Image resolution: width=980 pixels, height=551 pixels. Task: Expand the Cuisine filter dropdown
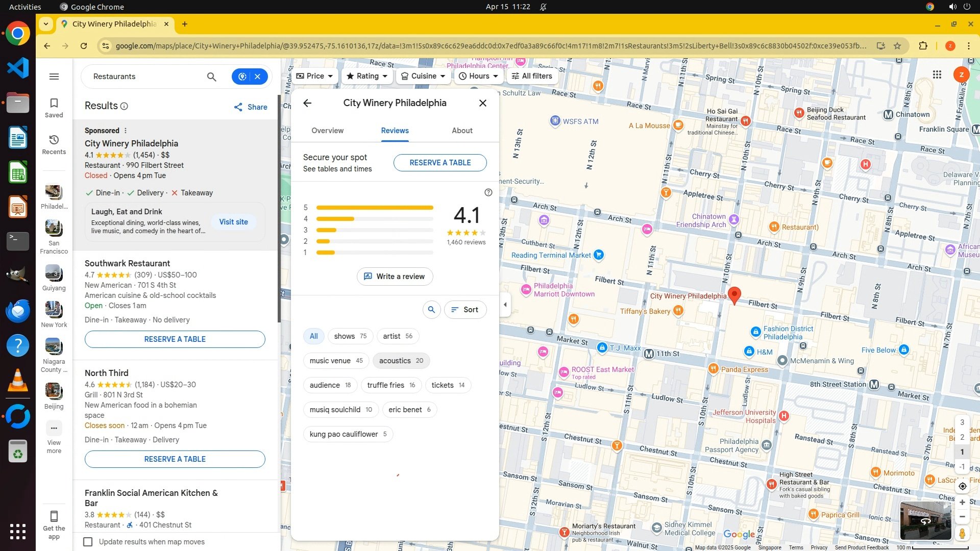pyautogui.click(x=423, y=76)
